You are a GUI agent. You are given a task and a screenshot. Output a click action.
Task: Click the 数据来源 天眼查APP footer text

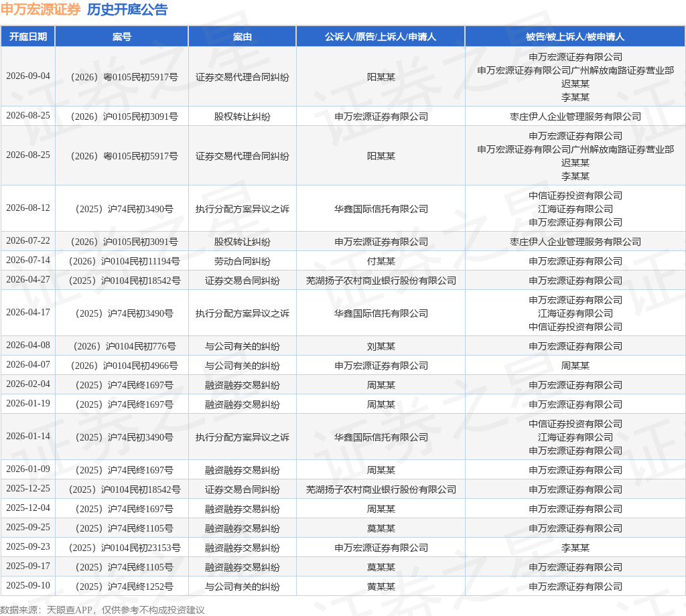[102, 610]
